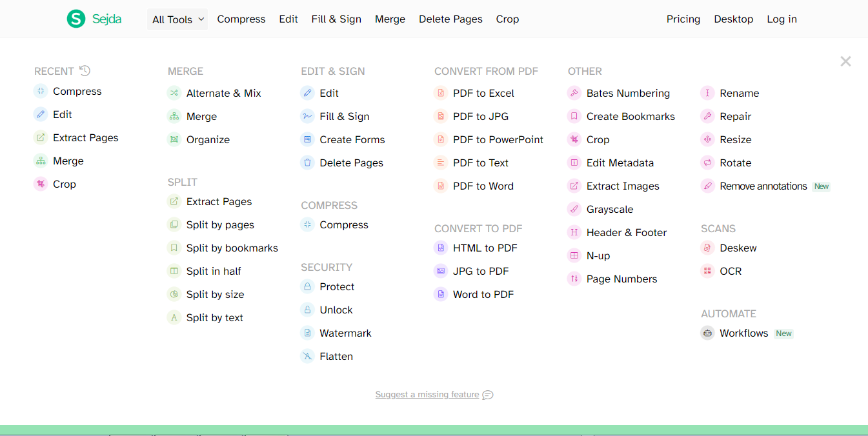Click the Split by bookmarks icon
This screenshot has height=436, width=868.
[x=174, y=248]
